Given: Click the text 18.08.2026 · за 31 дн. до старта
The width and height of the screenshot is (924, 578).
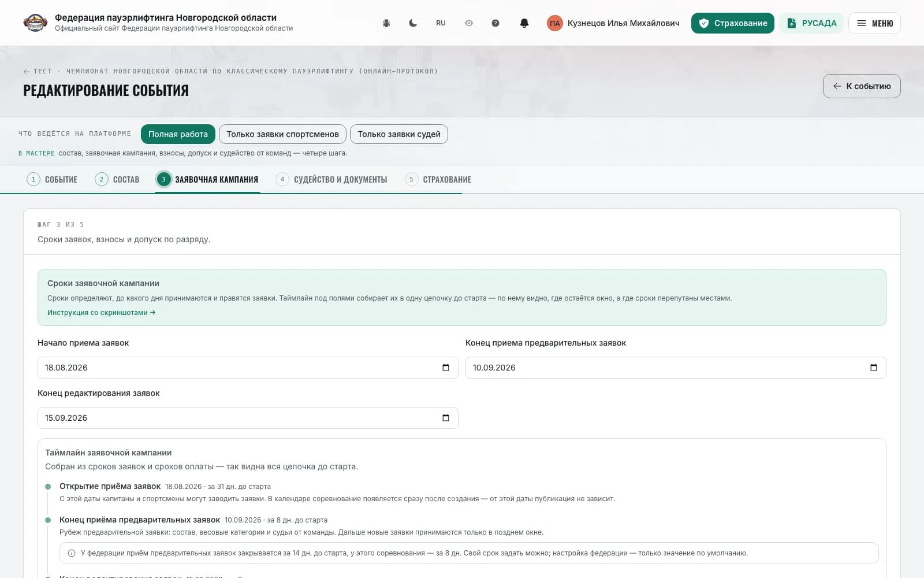Looking at the screenshot, I should [218, 487].
